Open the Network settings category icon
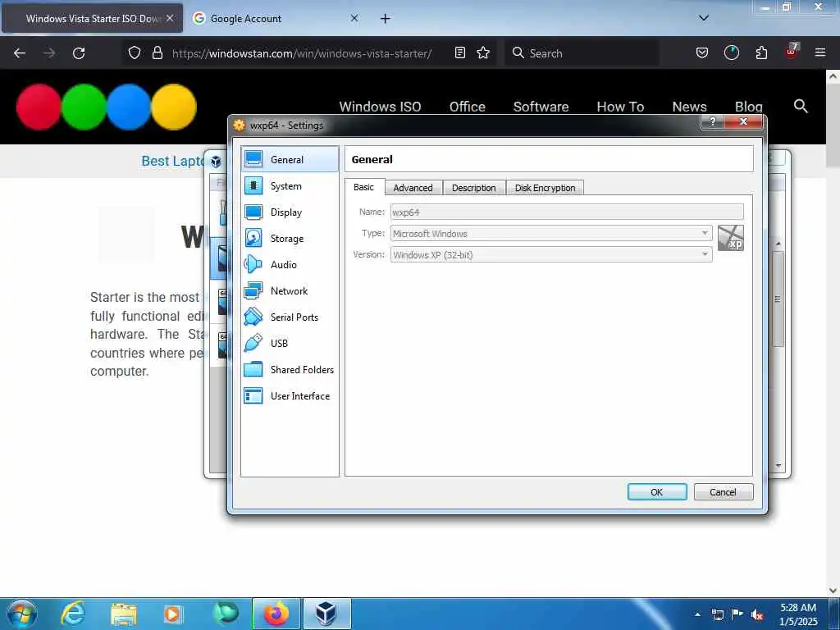The image size is (840, 630). pyautogui.click(x=253, y=290)
